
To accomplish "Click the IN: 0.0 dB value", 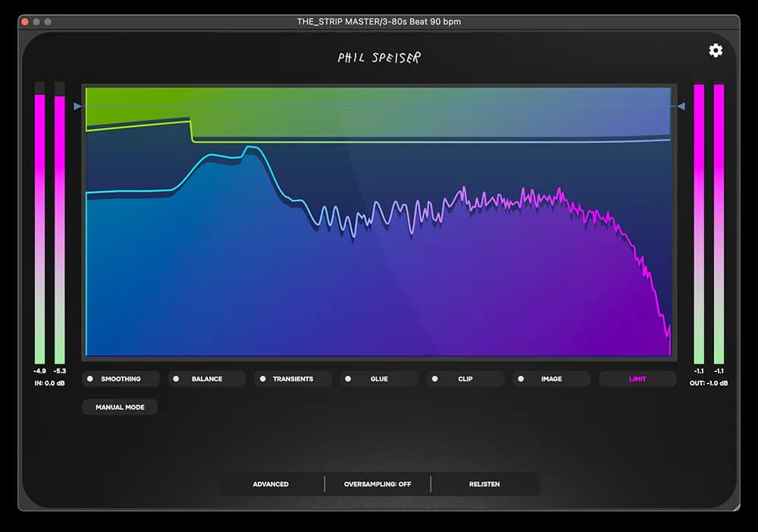I will pos(49,383).
